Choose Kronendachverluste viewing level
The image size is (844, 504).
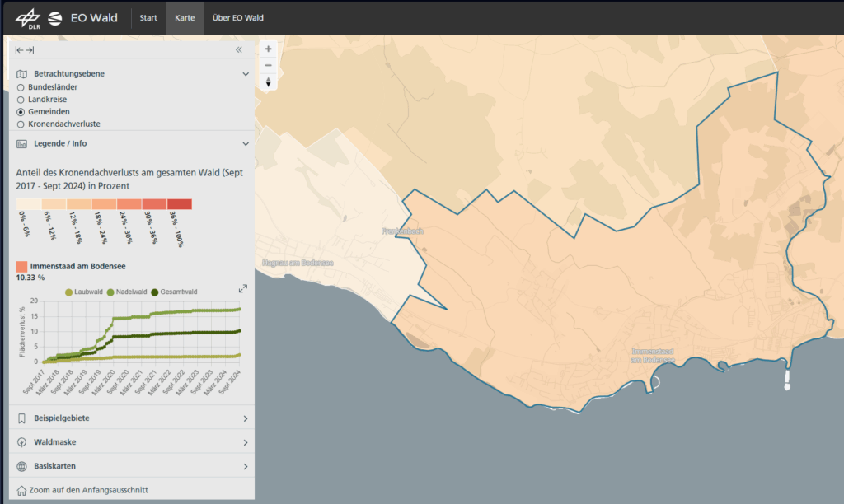(21, 124)
